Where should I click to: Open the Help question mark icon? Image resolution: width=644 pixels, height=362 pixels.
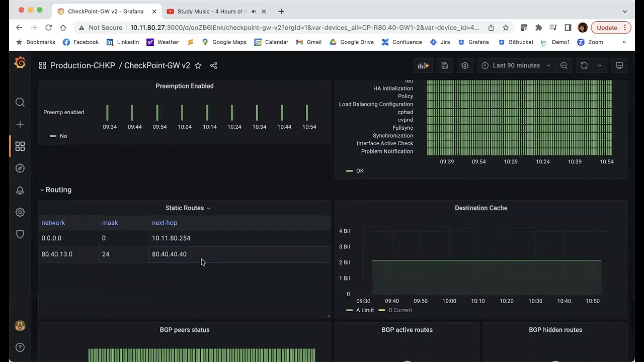20,347
